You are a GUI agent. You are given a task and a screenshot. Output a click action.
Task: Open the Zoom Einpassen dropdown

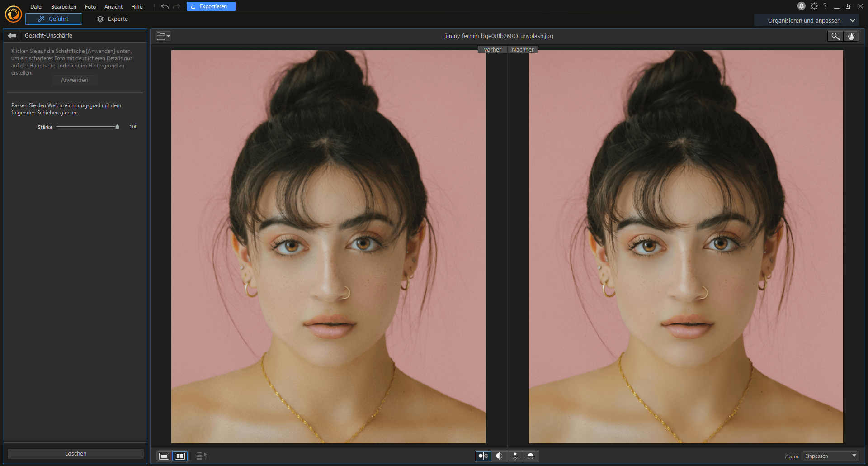click(830, 456)
